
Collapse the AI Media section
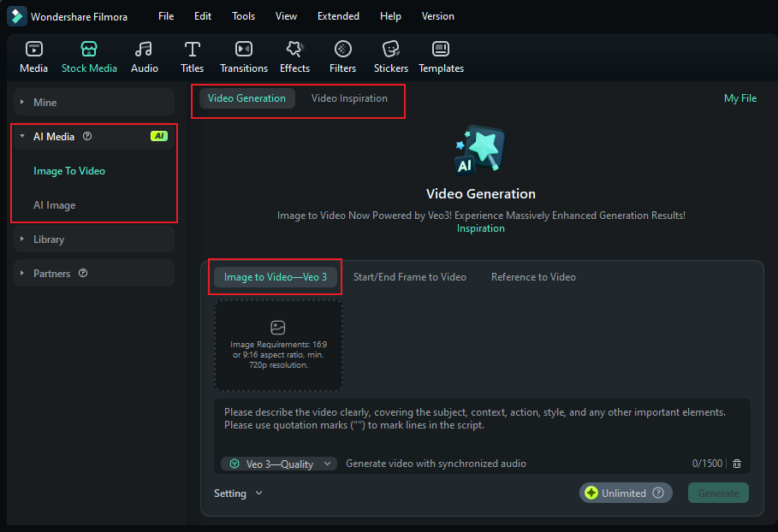pos(22,136)
